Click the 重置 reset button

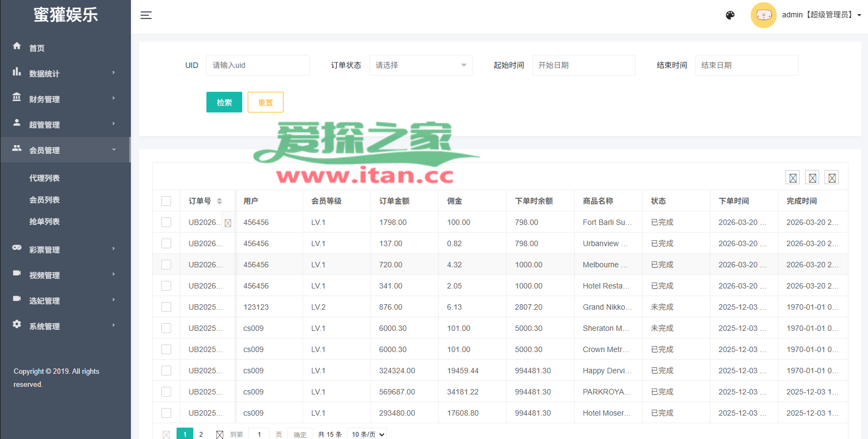point(265,102)
